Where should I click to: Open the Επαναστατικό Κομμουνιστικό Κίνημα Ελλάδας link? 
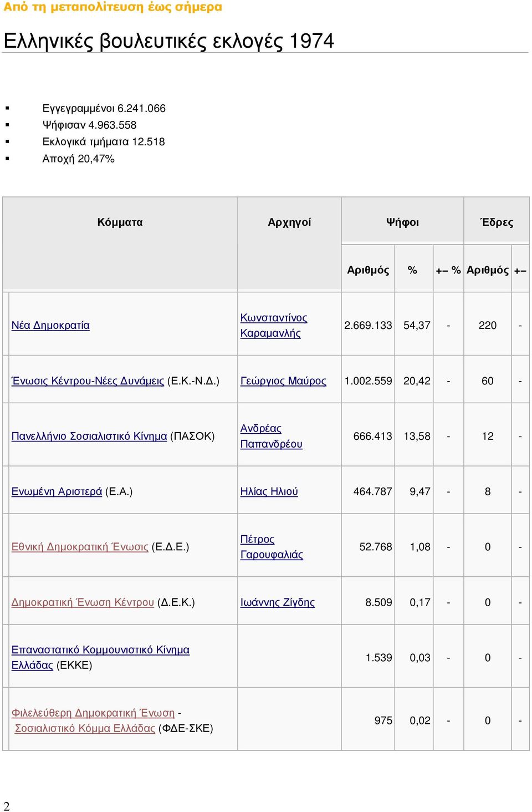click(x=100, y=658)
